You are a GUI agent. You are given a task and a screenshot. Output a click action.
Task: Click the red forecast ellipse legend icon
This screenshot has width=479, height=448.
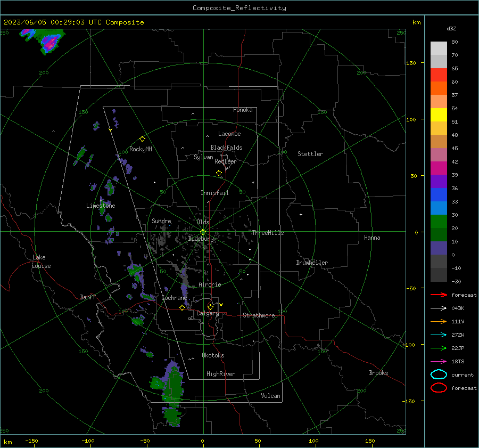pos(439,388)
